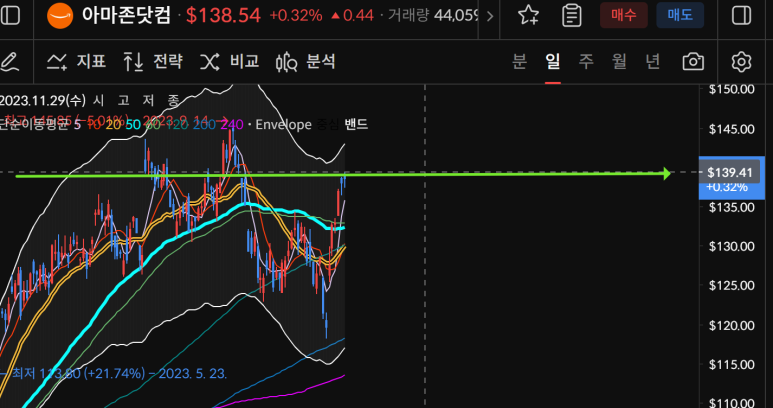Click the moving average 50 legend label
The width and height of the screenshot is (773, 408).
[133, 125]
